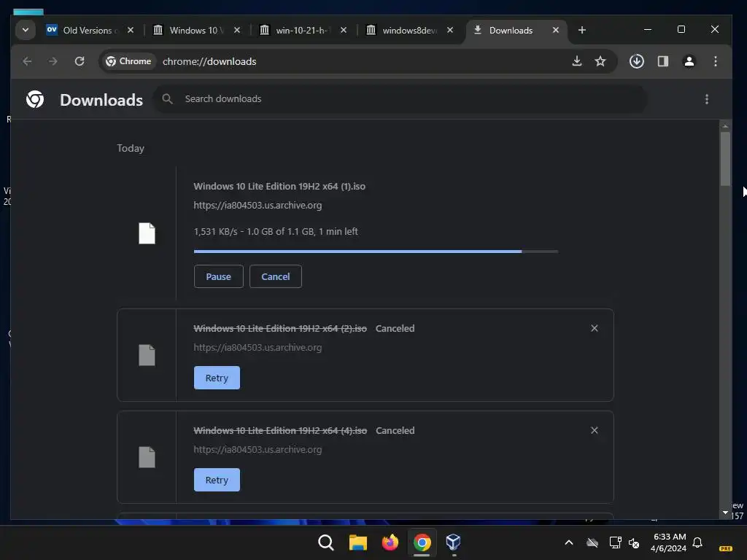
Task: Click the Today date heading
Action: pos(131,148)
